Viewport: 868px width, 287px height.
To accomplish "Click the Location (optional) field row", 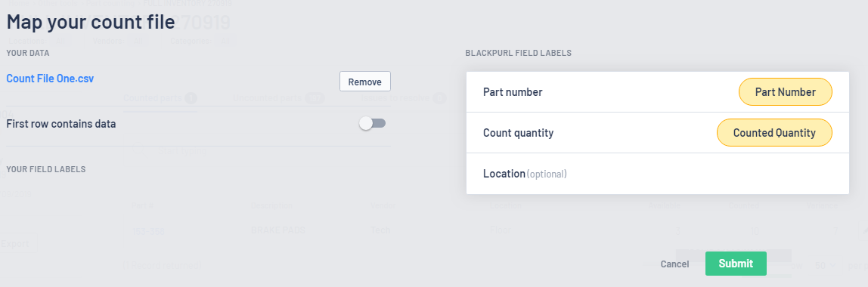I will point(658,174).
